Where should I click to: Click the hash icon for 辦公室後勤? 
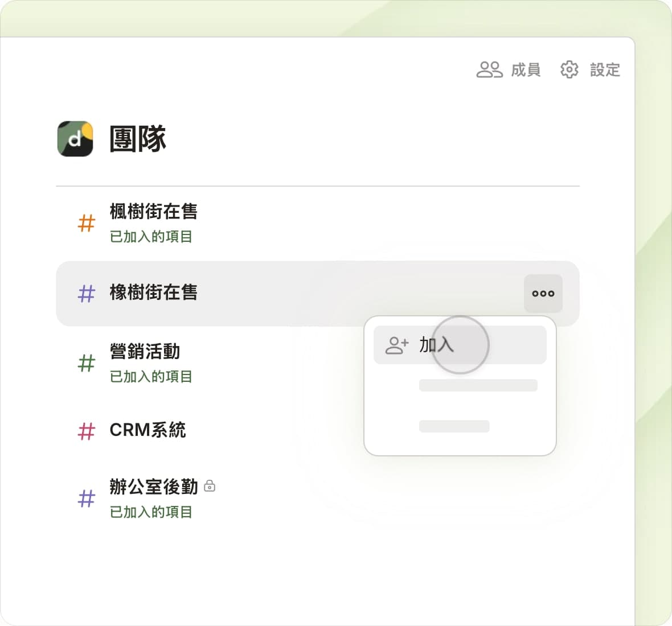coord(87,499)
